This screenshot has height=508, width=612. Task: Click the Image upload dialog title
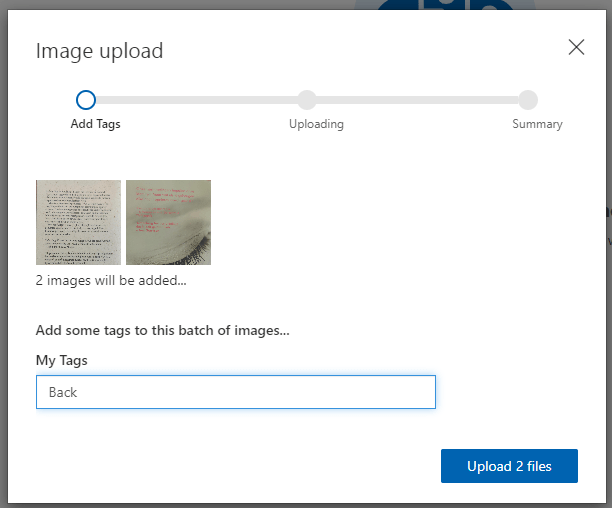[99, 51]
